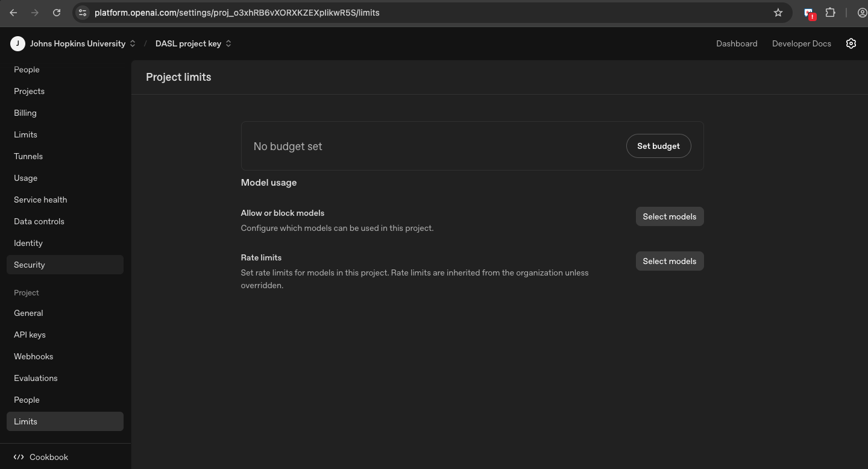
Task: Open the browser profile icon
Action: (x=862, y=12)
